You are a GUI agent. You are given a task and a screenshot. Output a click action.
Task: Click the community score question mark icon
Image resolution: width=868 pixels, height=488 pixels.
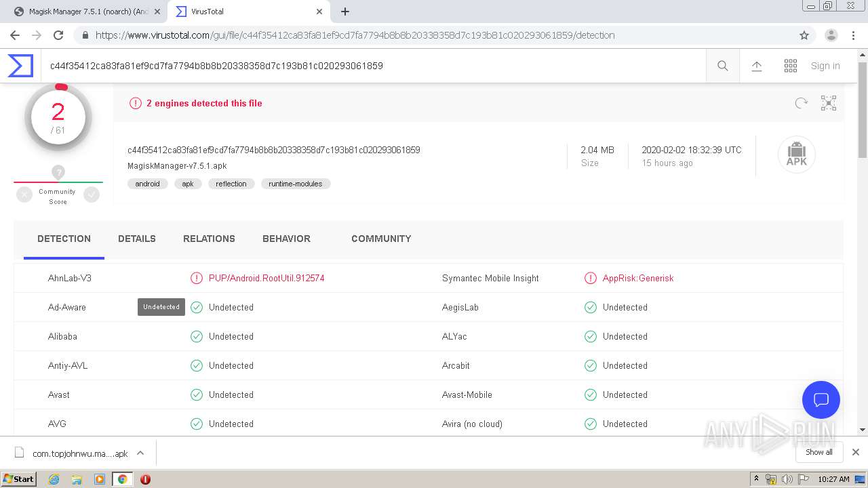pyautogui.click(x=58, y=172)
